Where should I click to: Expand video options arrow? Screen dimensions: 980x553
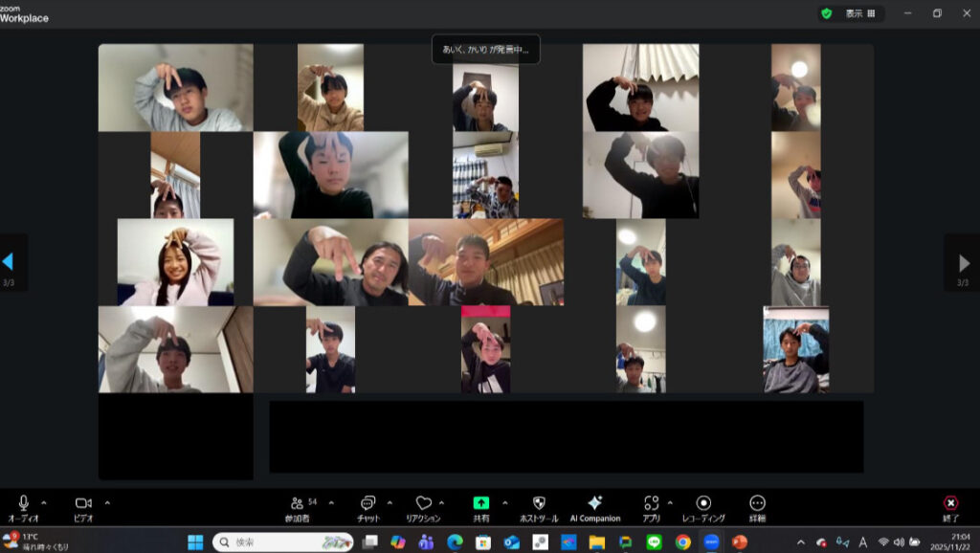pyautogui.click(x=107, y=502)
